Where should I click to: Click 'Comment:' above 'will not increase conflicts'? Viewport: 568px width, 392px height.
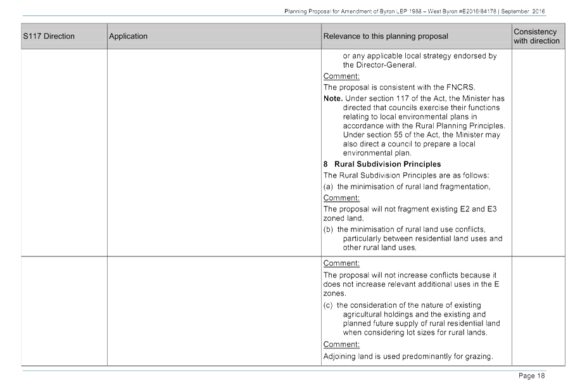coord(341,263)
